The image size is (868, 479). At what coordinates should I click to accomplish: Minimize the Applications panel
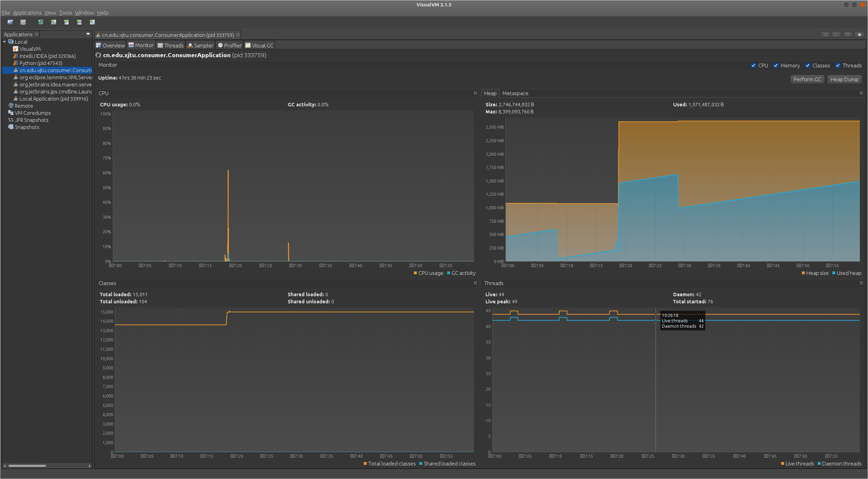pyautogui.click(x=88, y=34)
